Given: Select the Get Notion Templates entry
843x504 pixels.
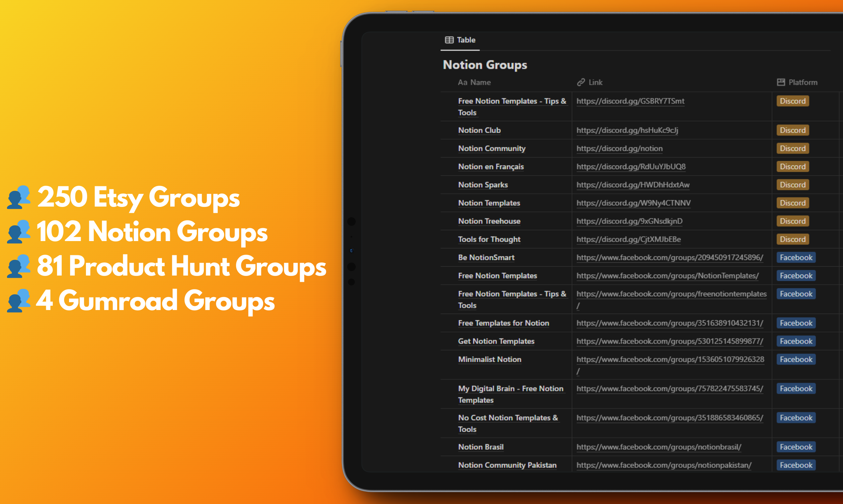Looking at the screenshot, I should click(496, 341).
